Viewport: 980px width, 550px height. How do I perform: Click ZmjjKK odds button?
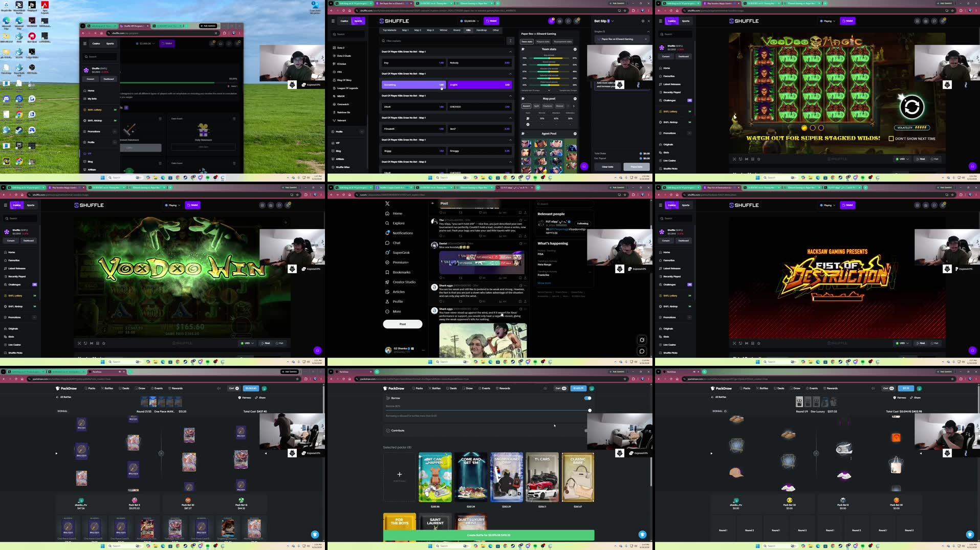pyautogui.click(x=480, y=85)
